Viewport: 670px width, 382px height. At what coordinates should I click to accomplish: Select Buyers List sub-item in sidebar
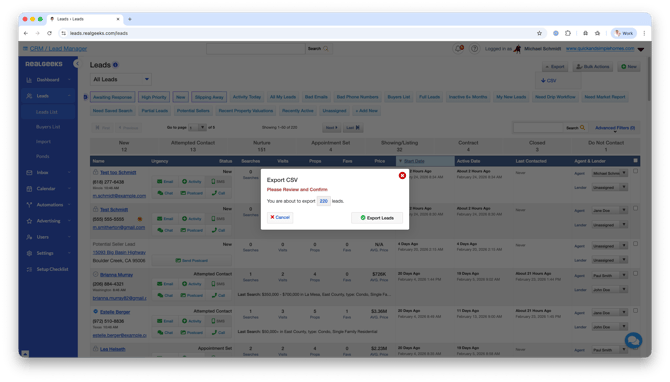[x=48, y=127]
